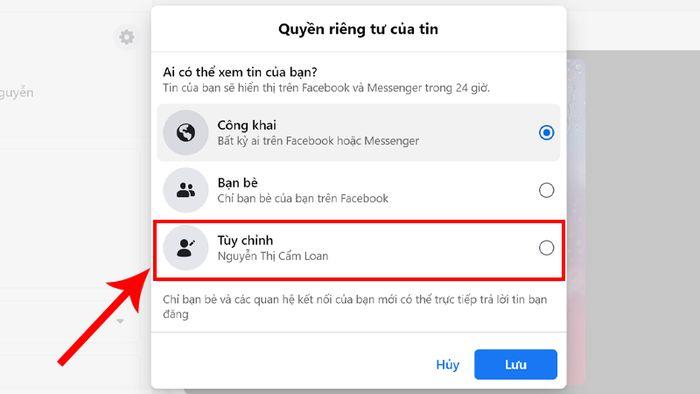The height and width of the screenshot is (394, 700).
Task: Click 'Chỉ bạn bè của bạn trên Facebook' description
Action: tap(303, 199)
